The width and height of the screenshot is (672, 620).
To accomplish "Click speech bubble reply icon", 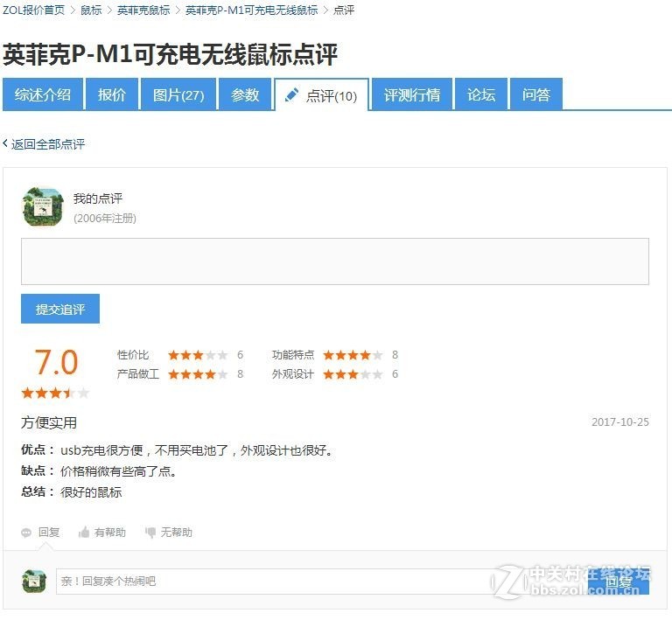I will [26, 533].
